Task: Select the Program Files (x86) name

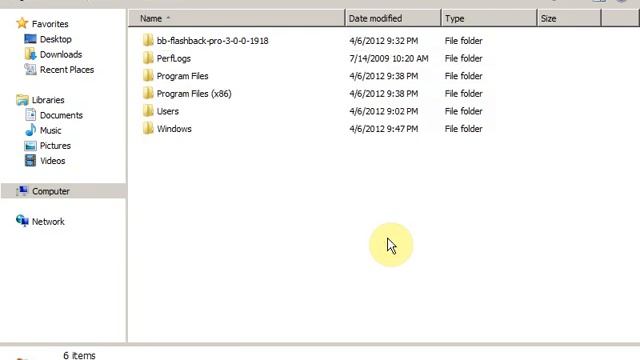Action: [194, 93]
